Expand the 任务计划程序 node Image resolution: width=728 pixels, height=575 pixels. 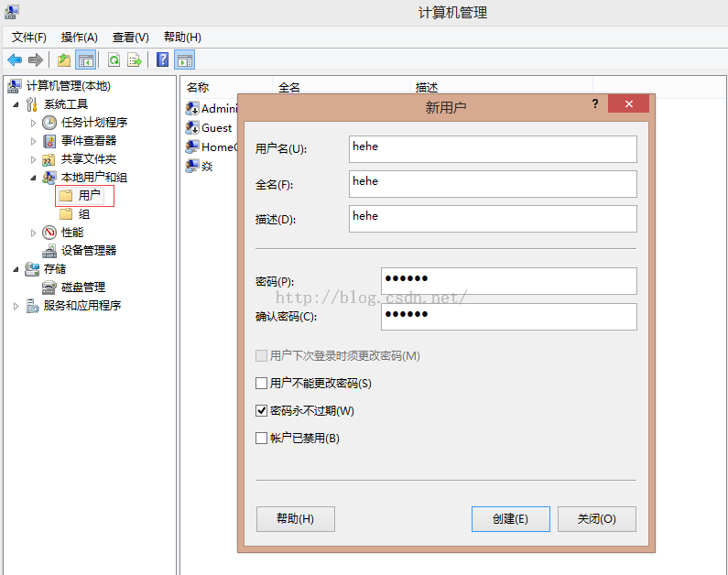(x=33, y=123)
